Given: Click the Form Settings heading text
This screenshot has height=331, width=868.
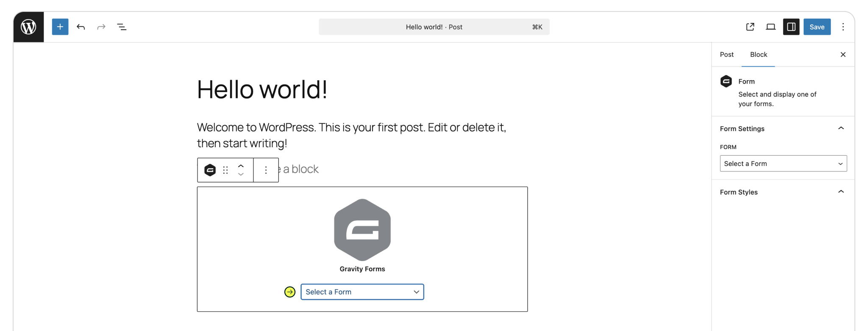Looking at the screenshot, I should (742, 129).
